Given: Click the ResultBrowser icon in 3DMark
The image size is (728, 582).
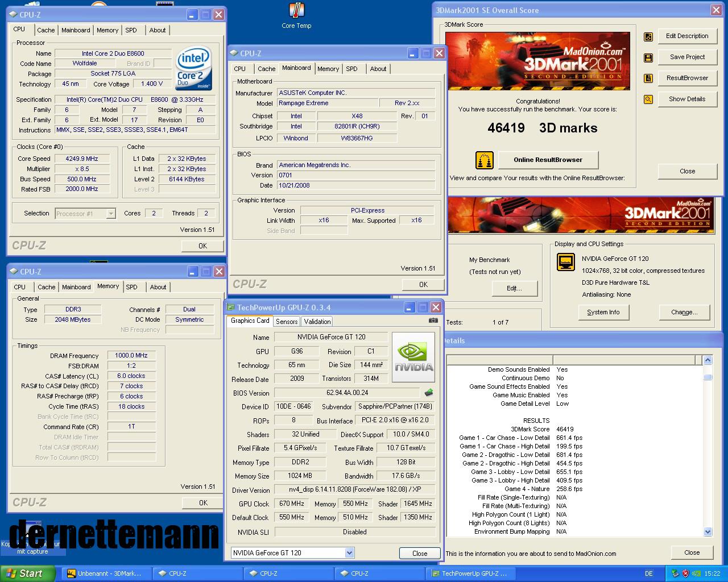Looking at the screenshot, I should (648, 78).
